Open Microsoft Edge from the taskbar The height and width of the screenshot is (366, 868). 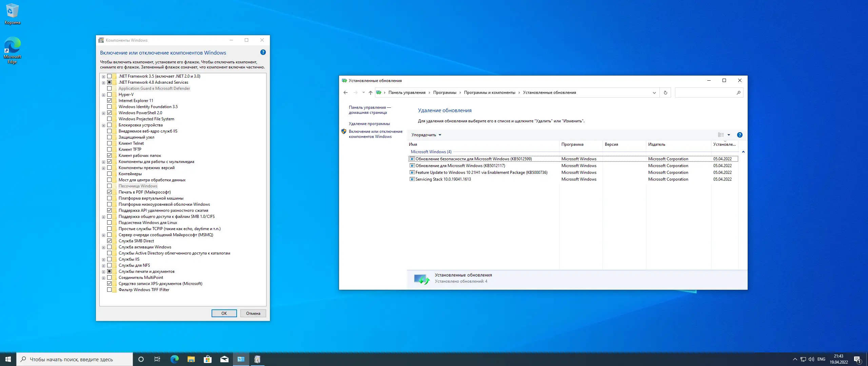coord(174,359)
